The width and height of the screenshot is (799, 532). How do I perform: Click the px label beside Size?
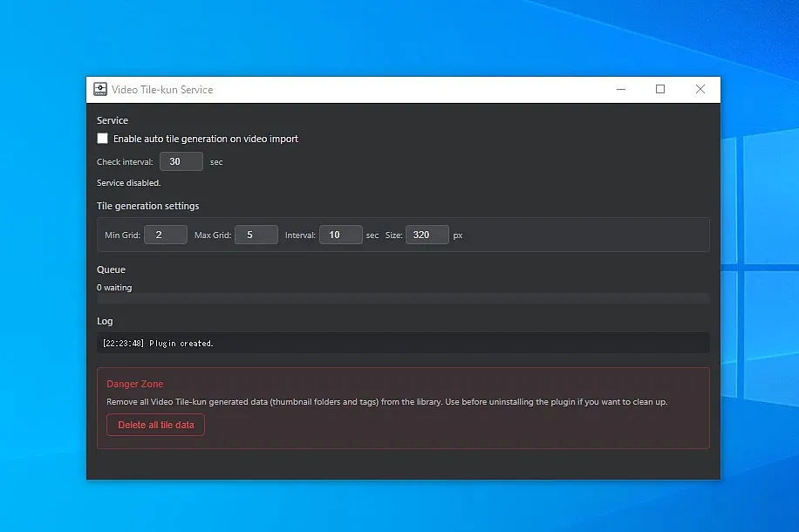pyautogui.click(x=458, y=235)
